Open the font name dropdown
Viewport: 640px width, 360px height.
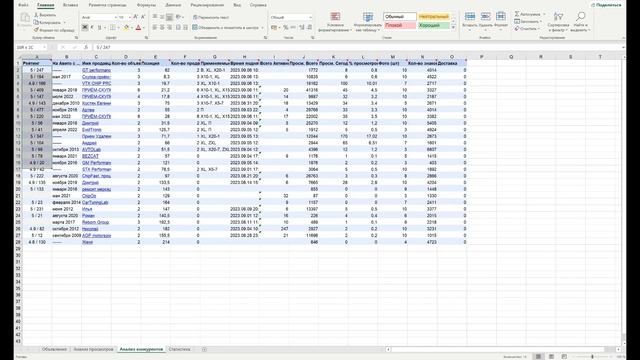tap(116, 18)
